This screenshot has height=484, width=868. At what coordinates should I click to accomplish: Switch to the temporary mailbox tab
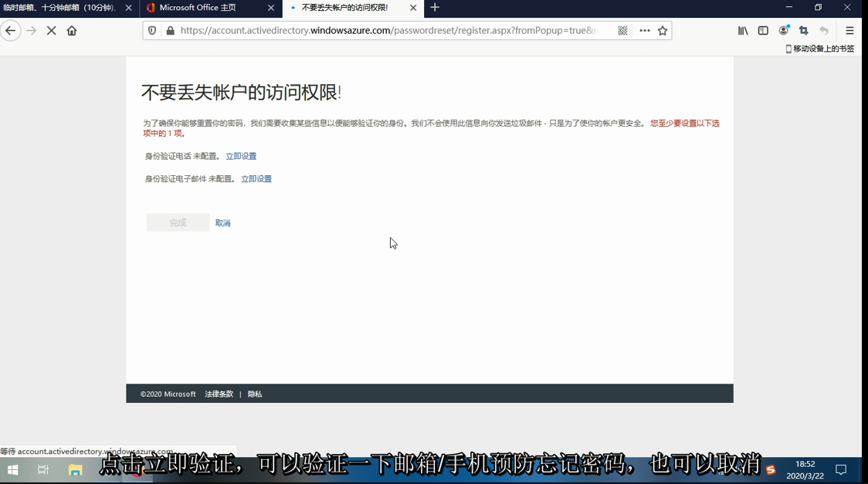point(59,8)
